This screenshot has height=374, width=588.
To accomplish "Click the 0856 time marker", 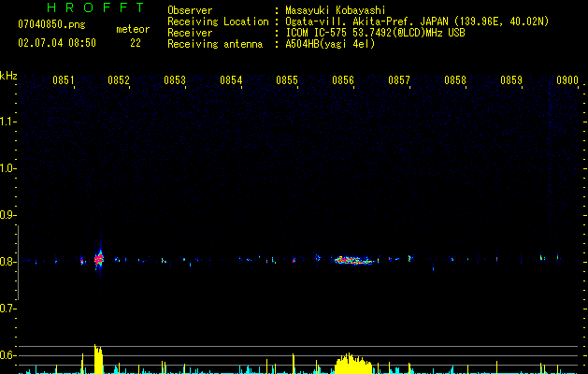I will tap(343, 80).
